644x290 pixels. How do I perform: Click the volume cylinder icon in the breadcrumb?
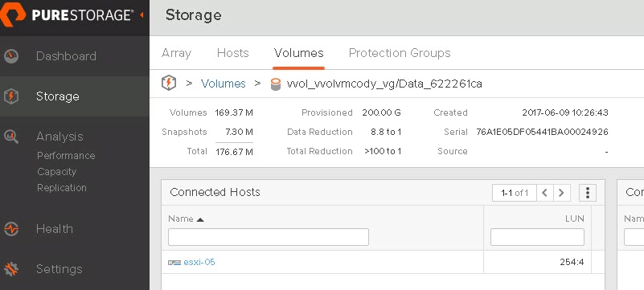276,84
